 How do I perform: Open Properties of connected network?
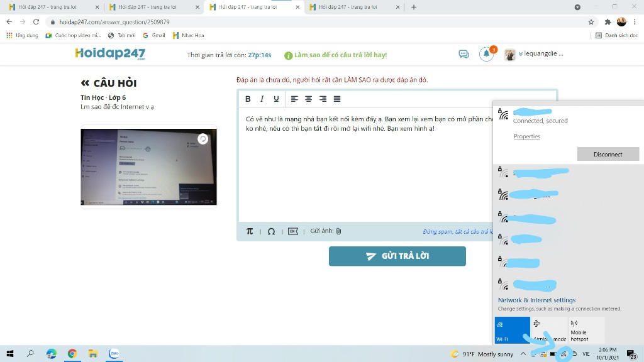coord(527,136)
